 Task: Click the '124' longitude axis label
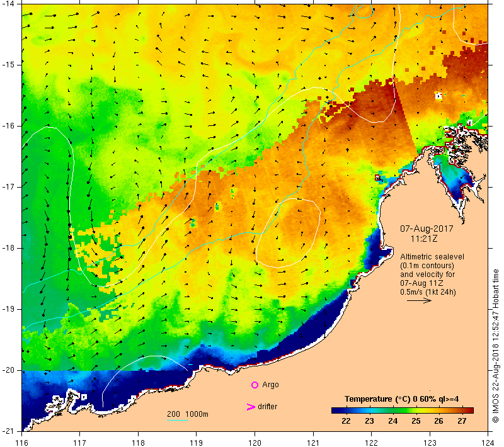pos(488,443)
